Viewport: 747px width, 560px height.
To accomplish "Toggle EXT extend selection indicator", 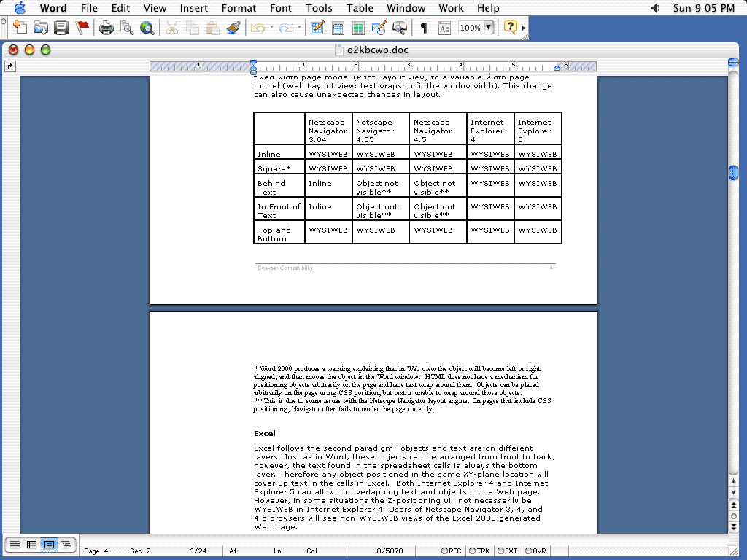I will click(x=508, y=551).
